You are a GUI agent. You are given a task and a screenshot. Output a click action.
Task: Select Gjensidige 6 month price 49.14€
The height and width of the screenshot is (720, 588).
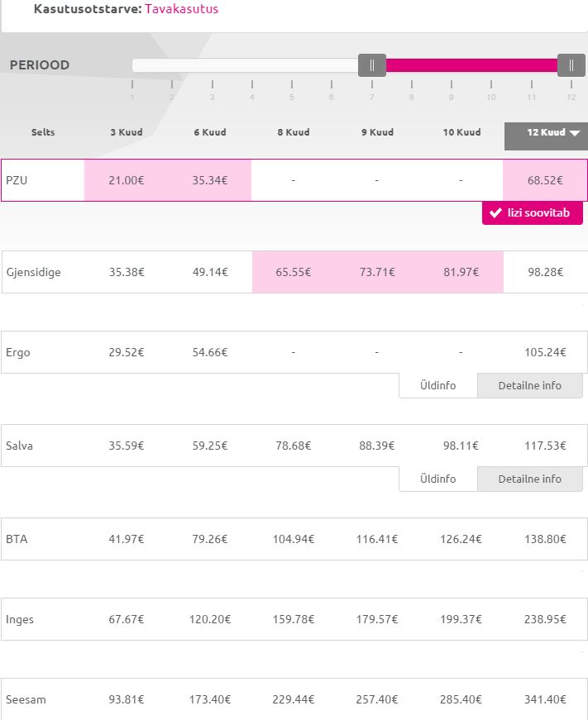pyautogui.click(x=210, y=272)
